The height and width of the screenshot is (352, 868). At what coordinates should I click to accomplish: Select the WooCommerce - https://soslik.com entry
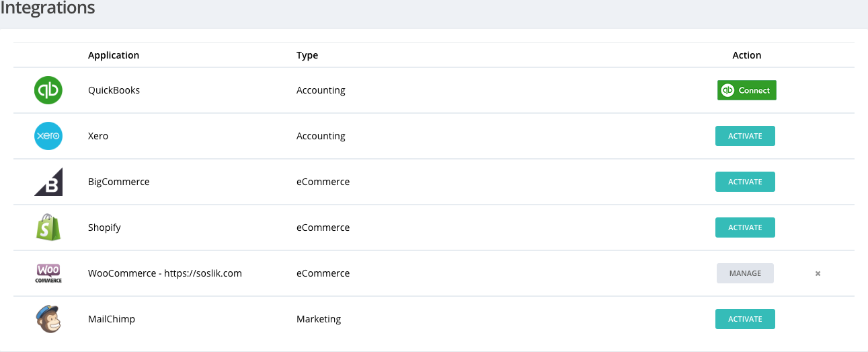pos(165,273)
